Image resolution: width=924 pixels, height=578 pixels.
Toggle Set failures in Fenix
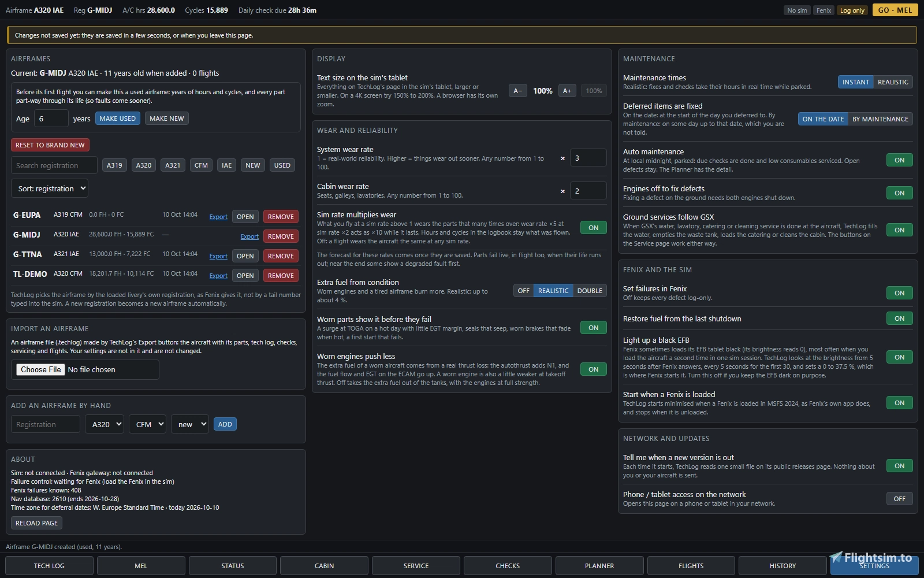(899, 293)
